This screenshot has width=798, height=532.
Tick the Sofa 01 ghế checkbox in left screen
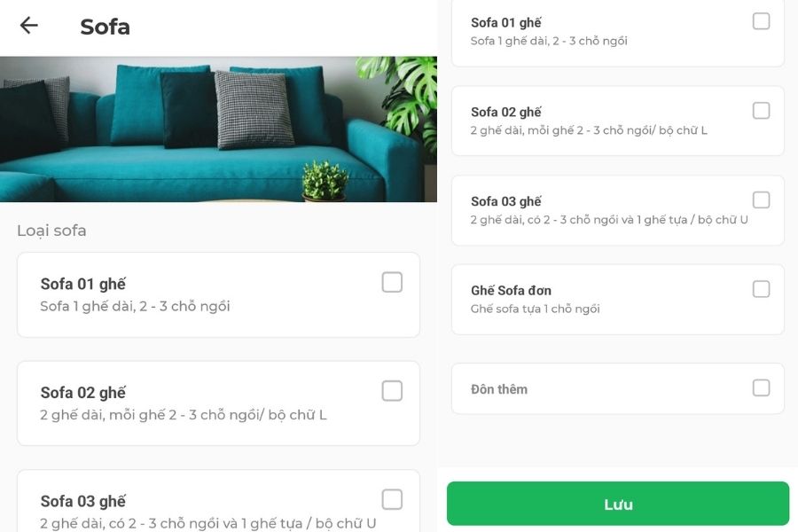392,282
